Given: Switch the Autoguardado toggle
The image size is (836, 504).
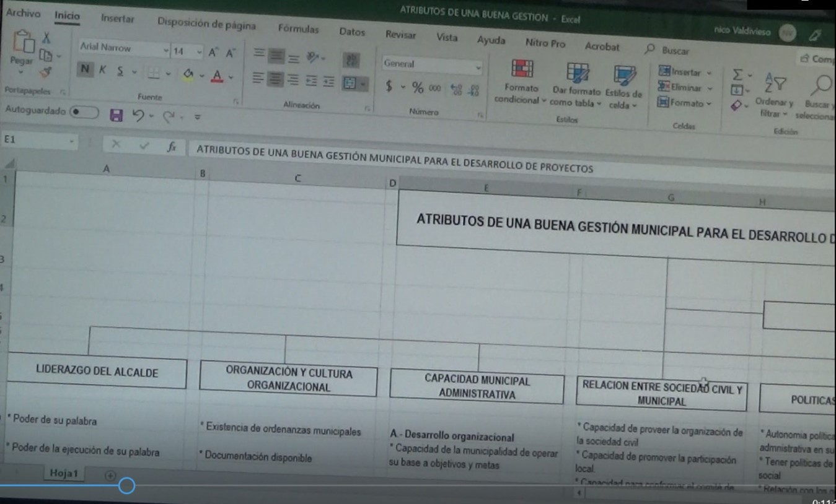Looking at the screenshot, I should point(84,112).
